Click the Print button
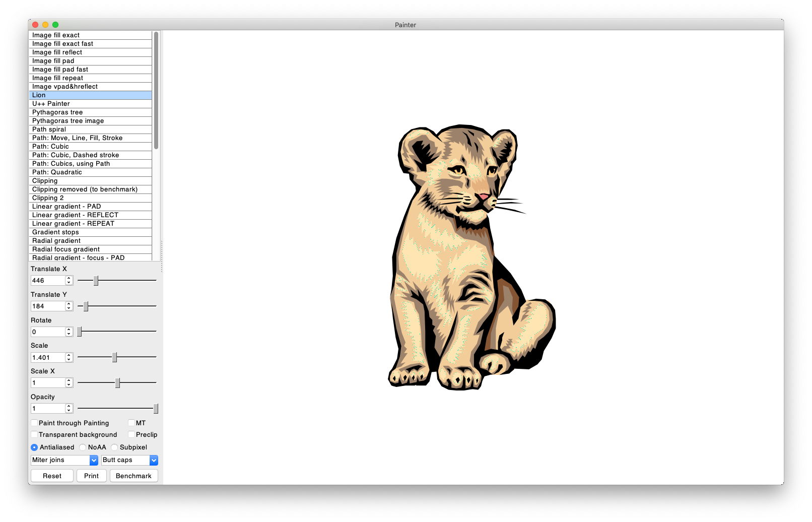 (91, 476)
